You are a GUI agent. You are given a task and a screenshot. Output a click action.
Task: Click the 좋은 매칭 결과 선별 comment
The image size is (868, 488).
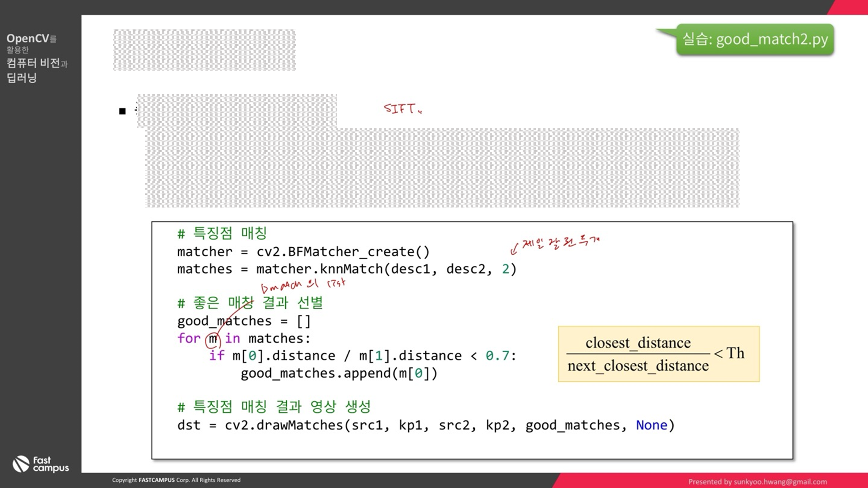(x=250, y=303)
